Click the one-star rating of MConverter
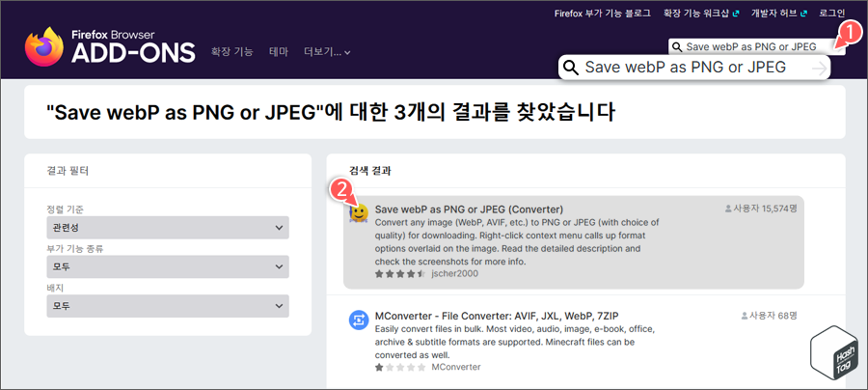 [400, 367]
